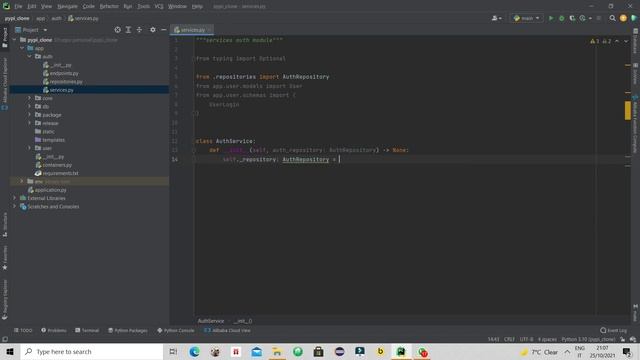Open the Database side tab on right
640x360 pixels.
[636, 41]
